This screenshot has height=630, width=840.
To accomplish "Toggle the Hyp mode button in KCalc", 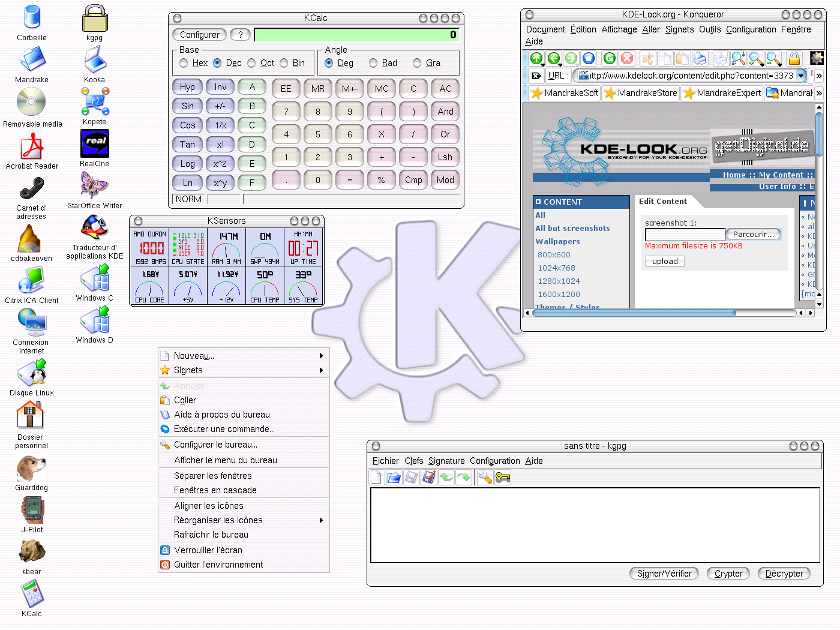I will pyautogui.click(x=187, y=87).
